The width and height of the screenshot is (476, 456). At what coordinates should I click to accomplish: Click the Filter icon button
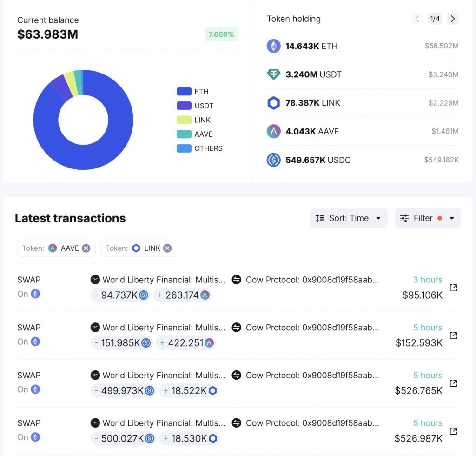404,218
